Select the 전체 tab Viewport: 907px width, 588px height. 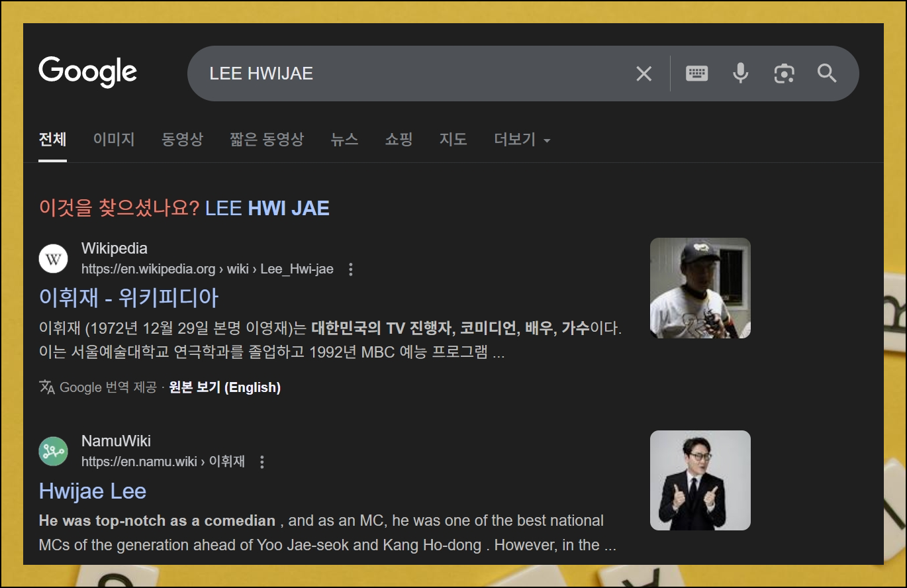pos(52,139)
